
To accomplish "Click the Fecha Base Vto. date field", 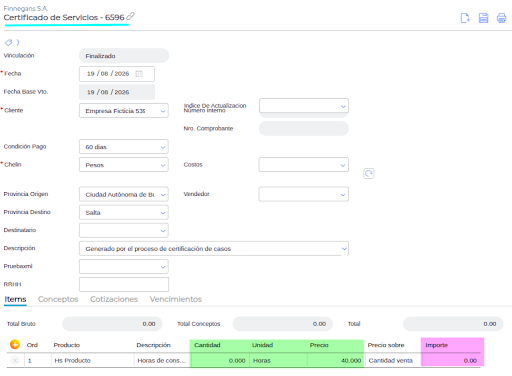I will coord(117,92).
